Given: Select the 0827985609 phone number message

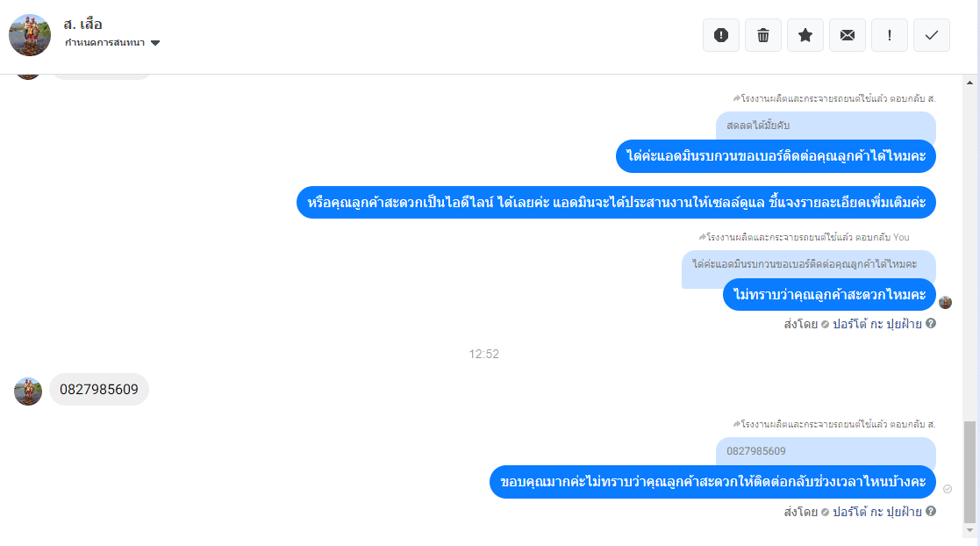Looking at the screenshot, I should coord(99,390).
